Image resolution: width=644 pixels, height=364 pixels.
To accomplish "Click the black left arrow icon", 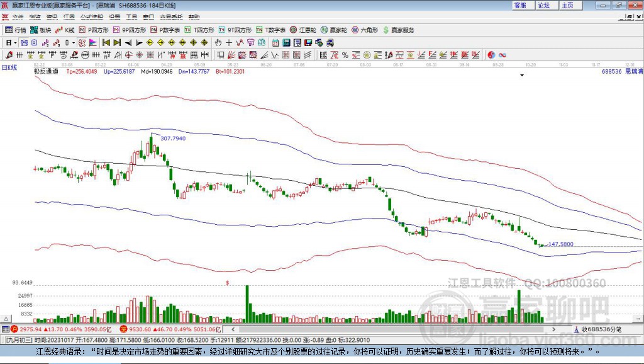I will click(x=128, y=42).
